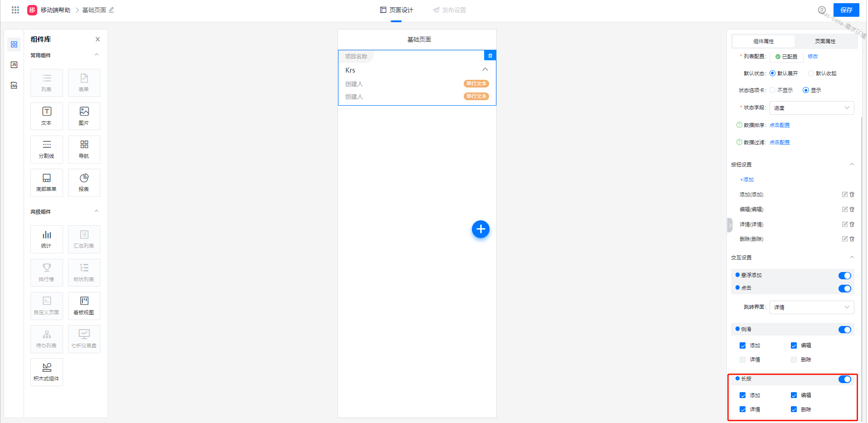Pick the 看板视图 kanban view component

(84, 306)
